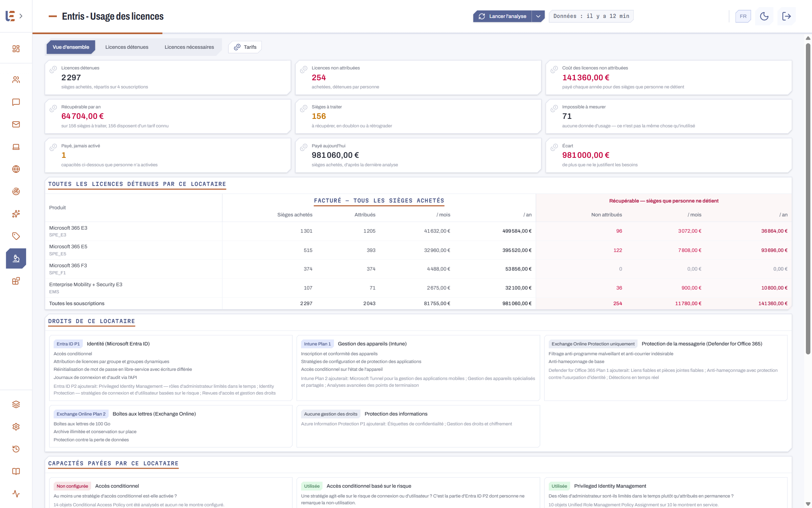Open the dashboard grid icon in sidebar
This screenshot has width=812, height=508.
point(16,49)
